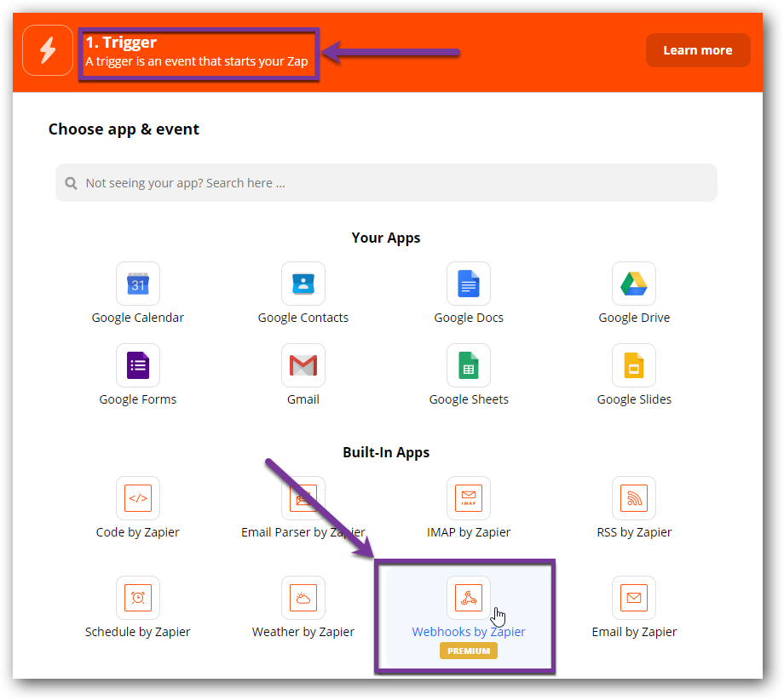Click the Gmail label text
The height and width of the screenshot is (700, 784).
(x=303, y=399)
